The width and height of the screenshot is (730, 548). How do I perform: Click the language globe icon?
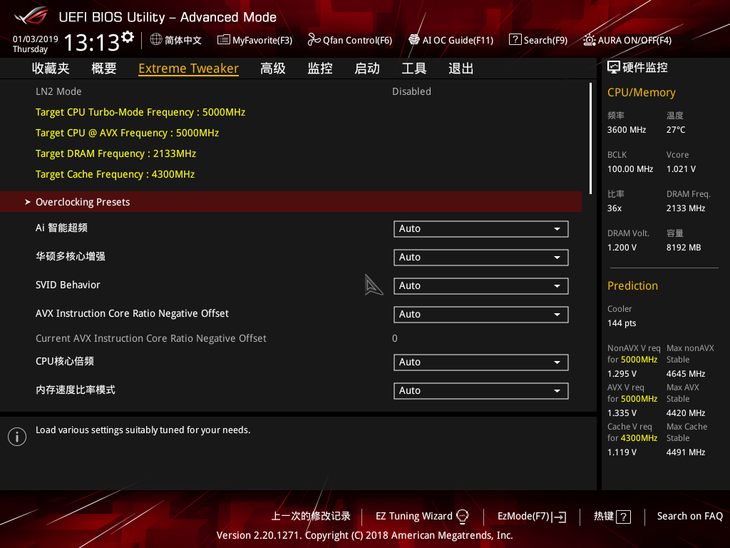[156, 40]
